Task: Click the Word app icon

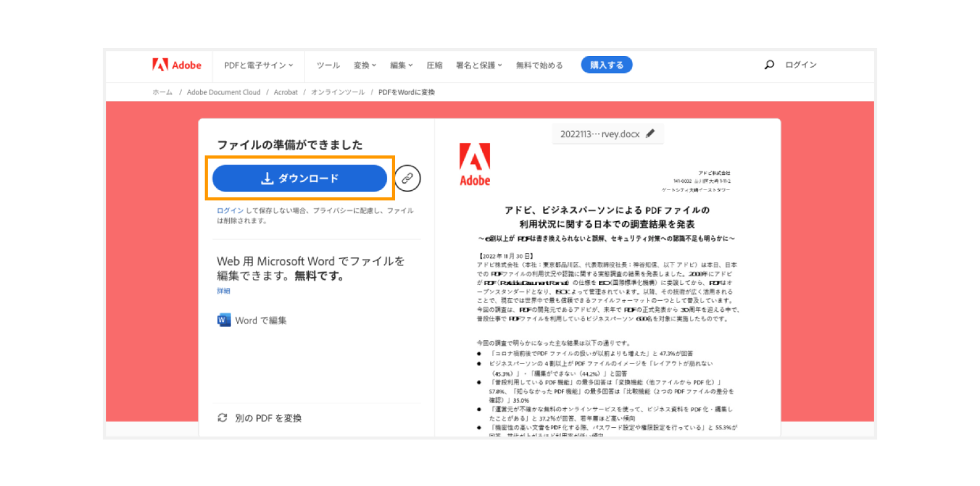Action: [224, 320]
